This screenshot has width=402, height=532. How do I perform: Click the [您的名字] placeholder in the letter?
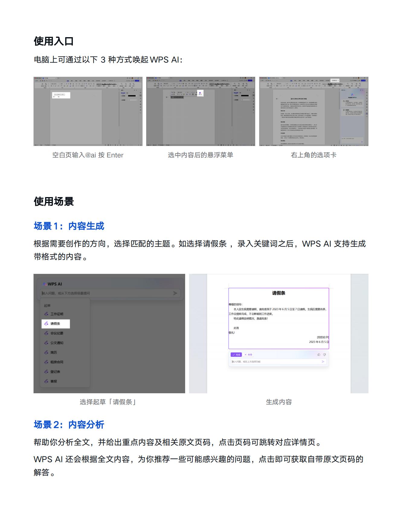pyautogui.click(x=323, y=337)
